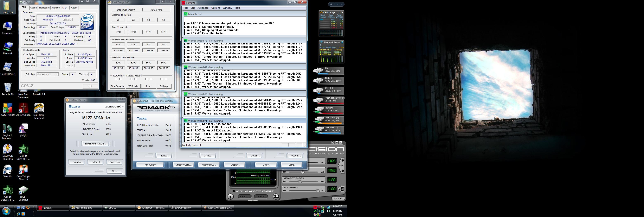Click the Memory Clock slider handle

click(x=300, y=181)
